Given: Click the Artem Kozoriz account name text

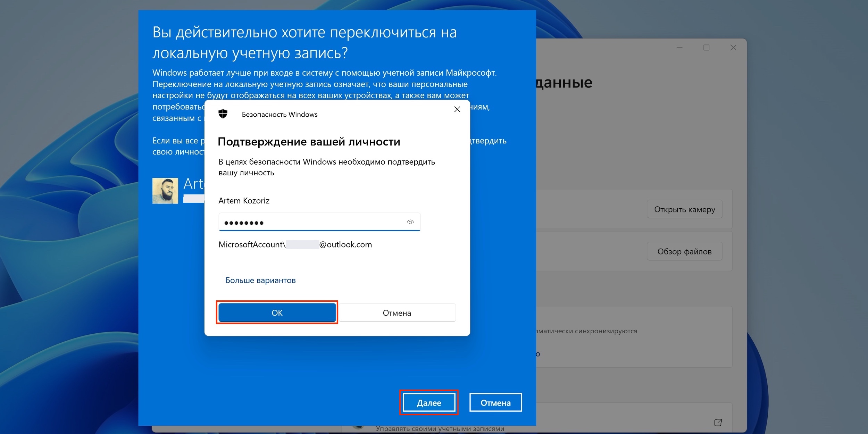Looking at the screenshot, I should pos(244,201).
